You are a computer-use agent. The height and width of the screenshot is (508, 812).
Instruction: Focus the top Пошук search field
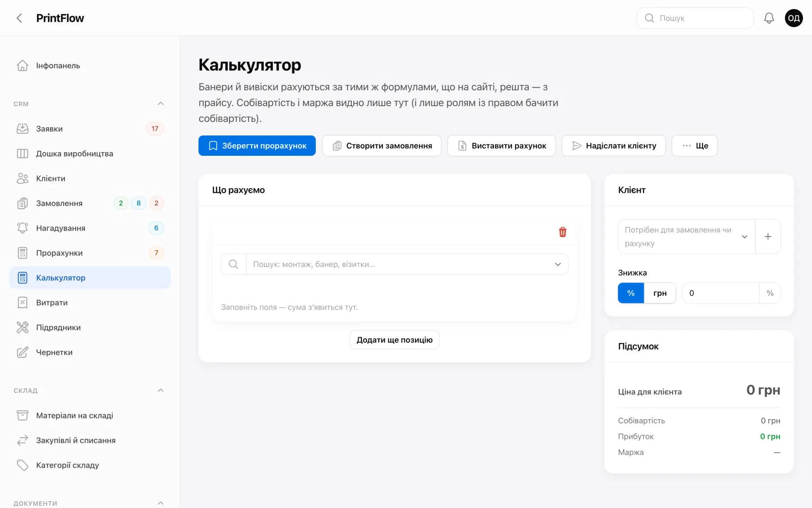695,18
